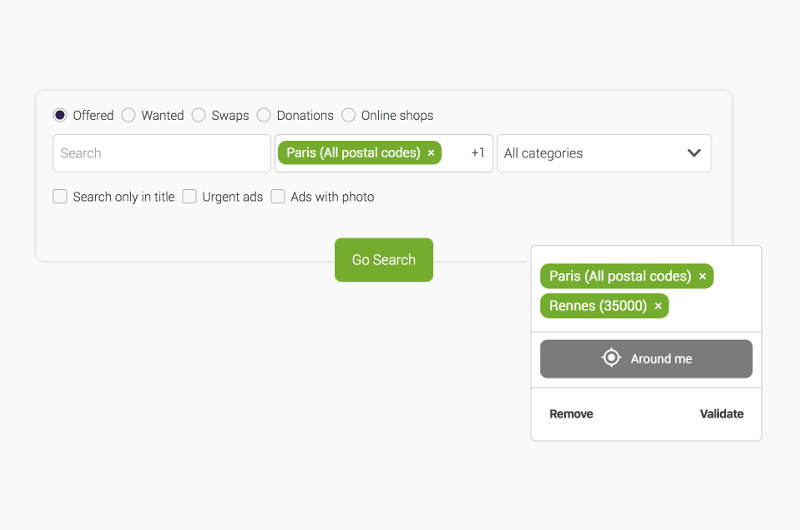Click Remove in the location popup
The height and width of the screenshot is (530, 800).
click(x=571, y=414)
